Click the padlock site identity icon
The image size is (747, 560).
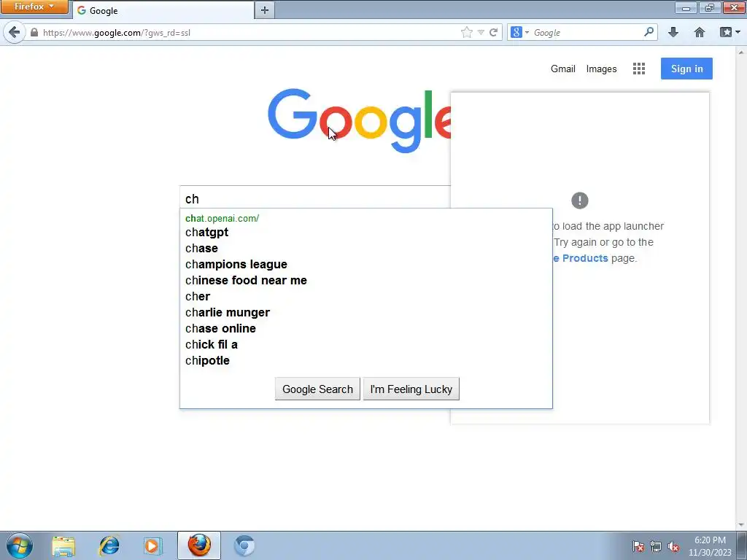coord(34,32)
